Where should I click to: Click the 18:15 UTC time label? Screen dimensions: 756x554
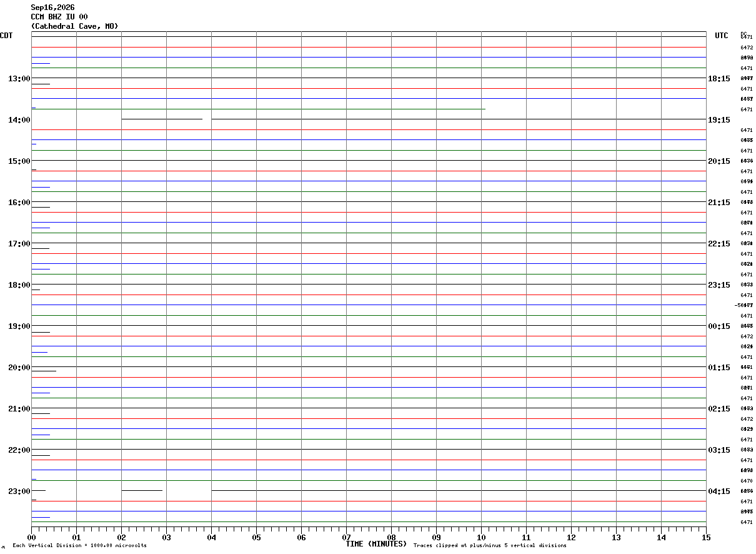coord(719,79)
